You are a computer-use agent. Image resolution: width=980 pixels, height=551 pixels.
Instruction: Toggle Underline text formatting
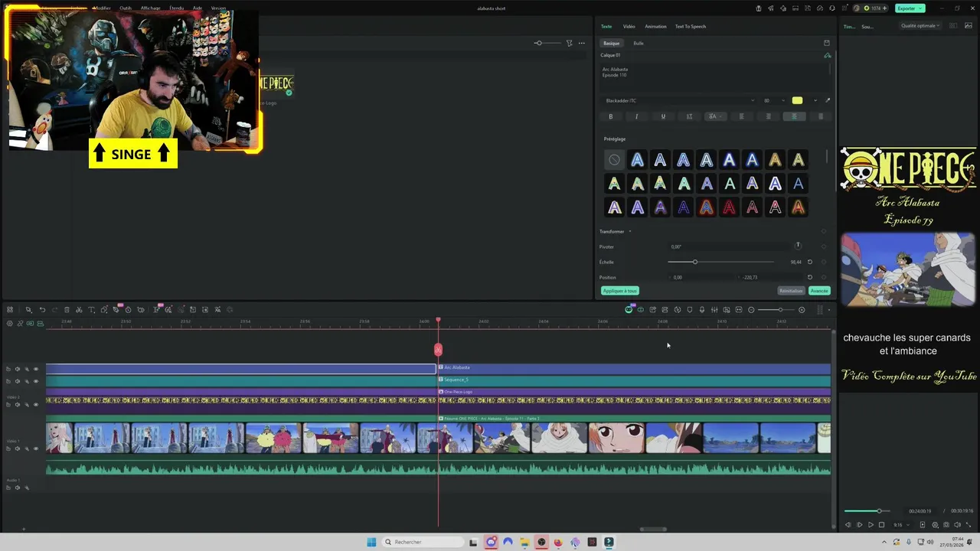coord(663,116)
